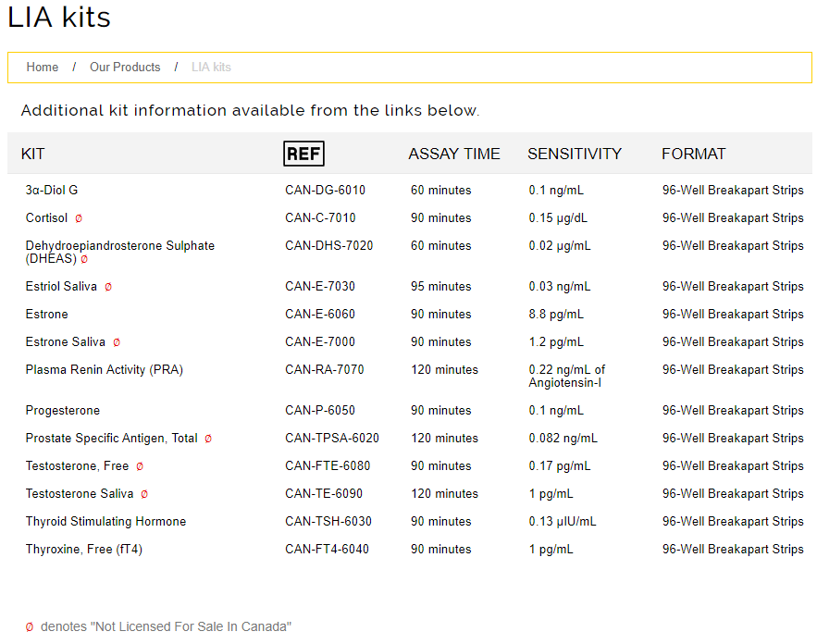
Task: Click the Ø legend icon at page bottom
Action: click(30, 627)
